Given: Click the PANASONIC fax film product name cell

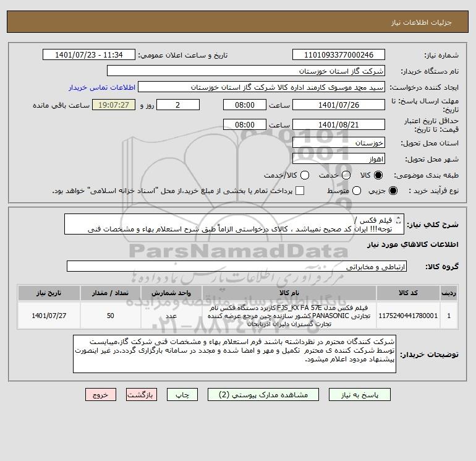Looking at the screenshot, I should [289, 316].
